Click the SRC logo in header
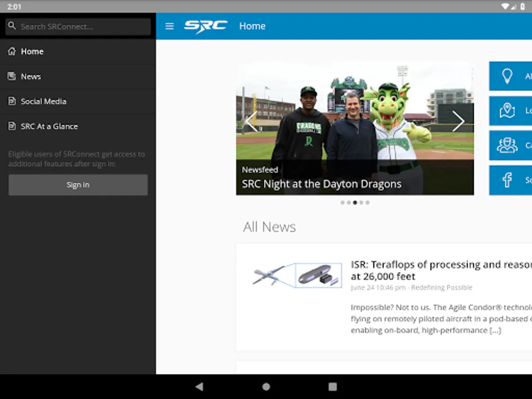This screenshot has width=532, height=399. pyautogui.click(x=206, y=27)
